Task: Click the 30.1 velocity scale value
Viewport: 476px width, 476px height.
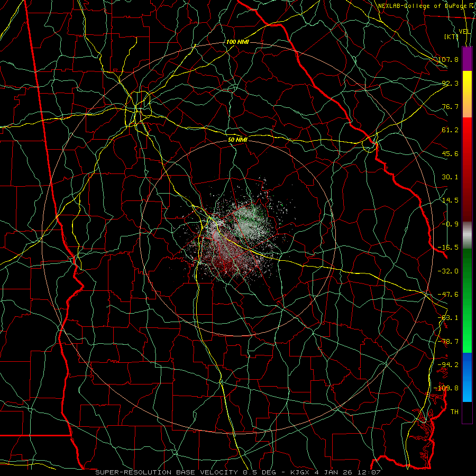Action: click(450, 177)
